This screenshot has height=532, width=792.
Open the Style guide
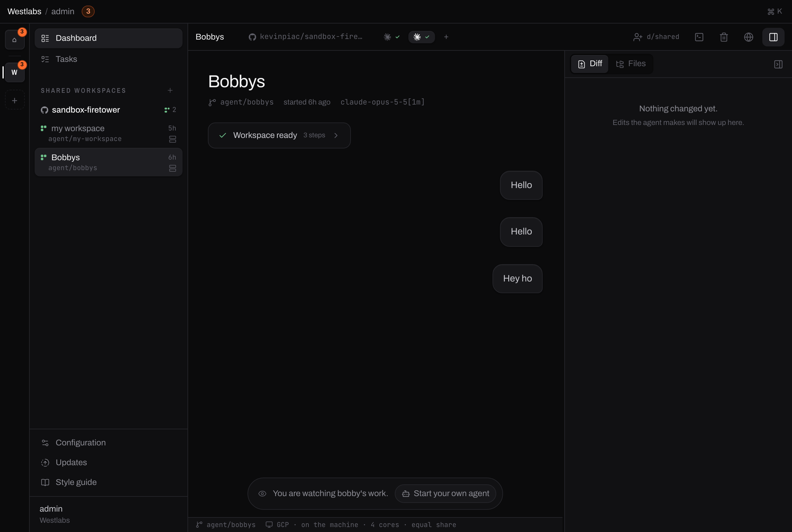tap(109, 482)
